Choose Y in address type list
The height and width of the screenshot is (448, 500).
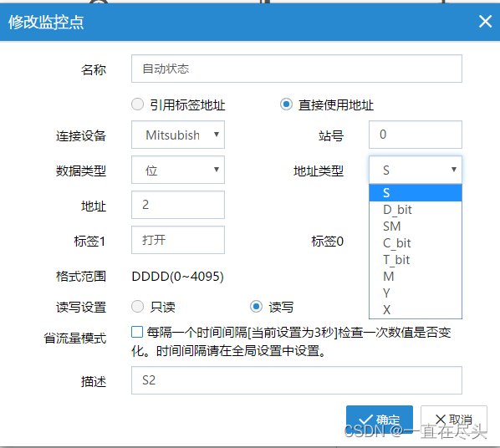coord(416,293)
